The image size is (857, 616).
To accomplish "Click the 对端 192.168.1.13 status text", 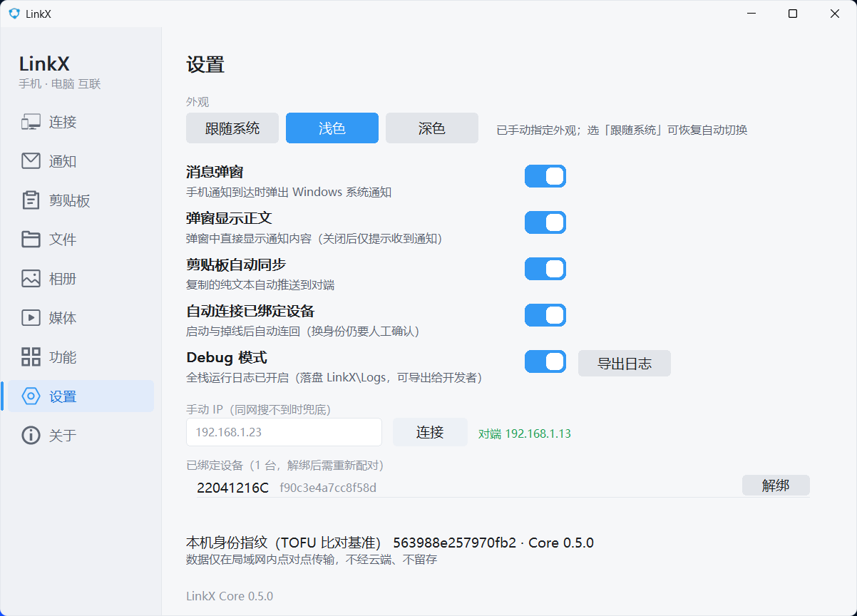I will point(525,433).
